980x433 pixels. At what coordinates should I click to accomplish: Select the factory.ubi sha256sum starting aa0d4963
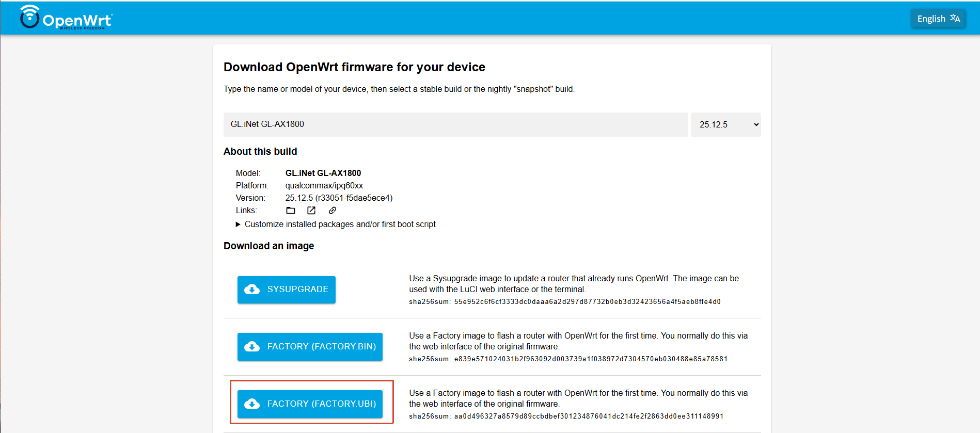click(589, 416)
